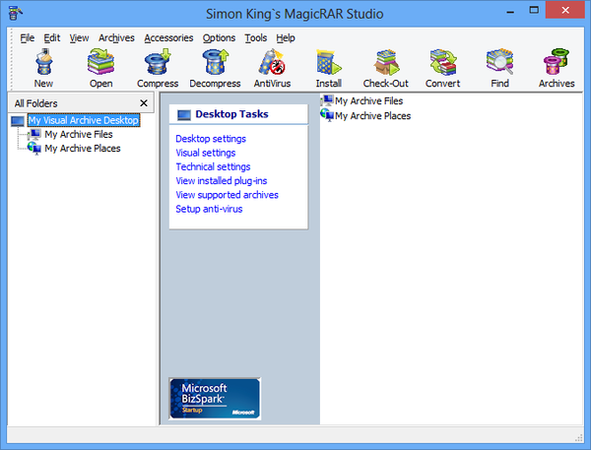The image size is (591, 450).
Task: Open the Accessories menu
Action: (168, 38)
